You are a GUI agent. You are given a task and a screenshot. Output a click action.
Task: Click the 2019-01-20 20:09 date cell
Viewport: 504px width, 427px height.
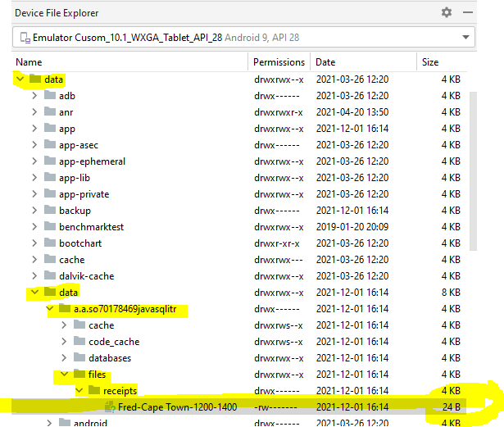tap(352, 227)
